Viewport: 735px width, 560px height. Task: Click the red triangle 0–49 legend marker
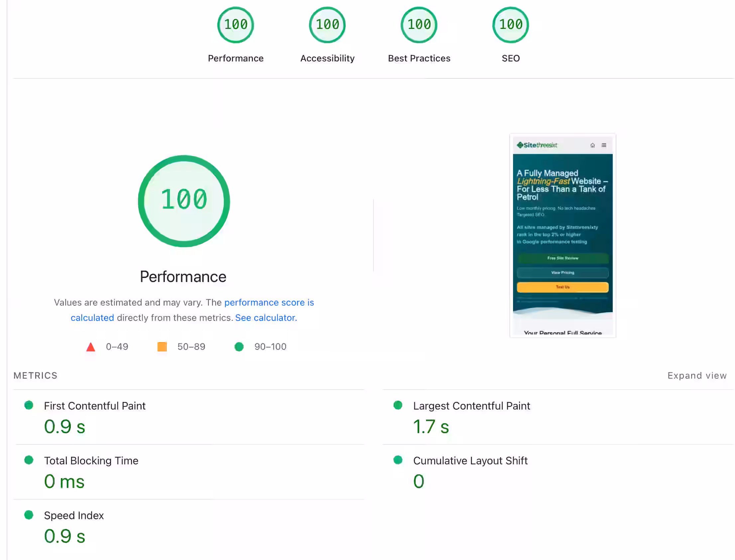point(91,347)
